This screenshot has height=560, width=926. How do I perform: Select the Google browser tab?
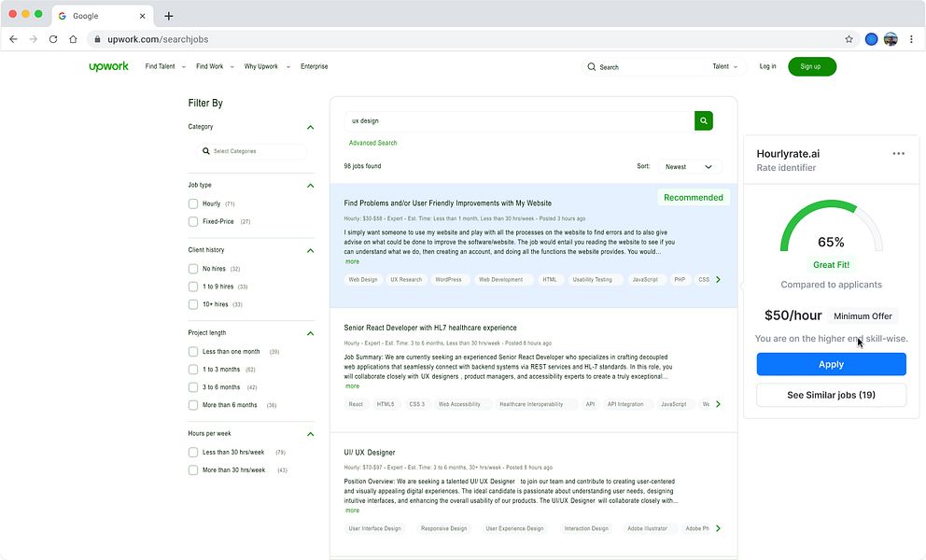coord(103,16)
